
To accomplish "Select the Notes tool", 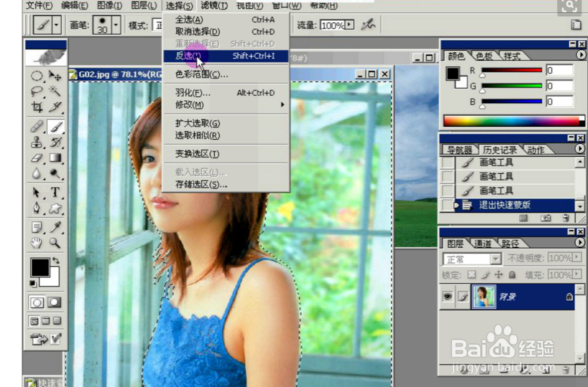I will (x=36, y=227).
